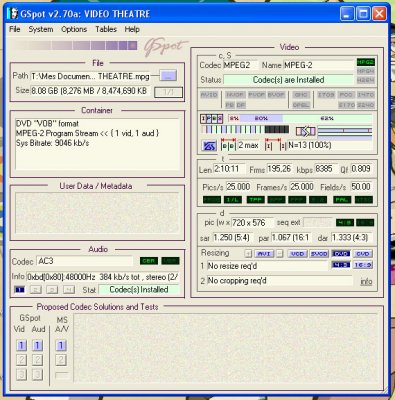Image resolution: width=395 pixels, height=400 pixels.
Task: Select audio stream 1 button
Action: [20, 290]
